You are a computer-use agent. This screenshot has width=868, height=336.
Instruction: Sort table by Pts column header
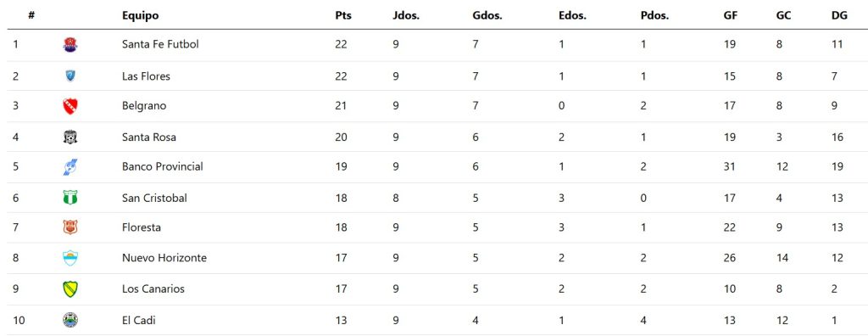[343, 15]
